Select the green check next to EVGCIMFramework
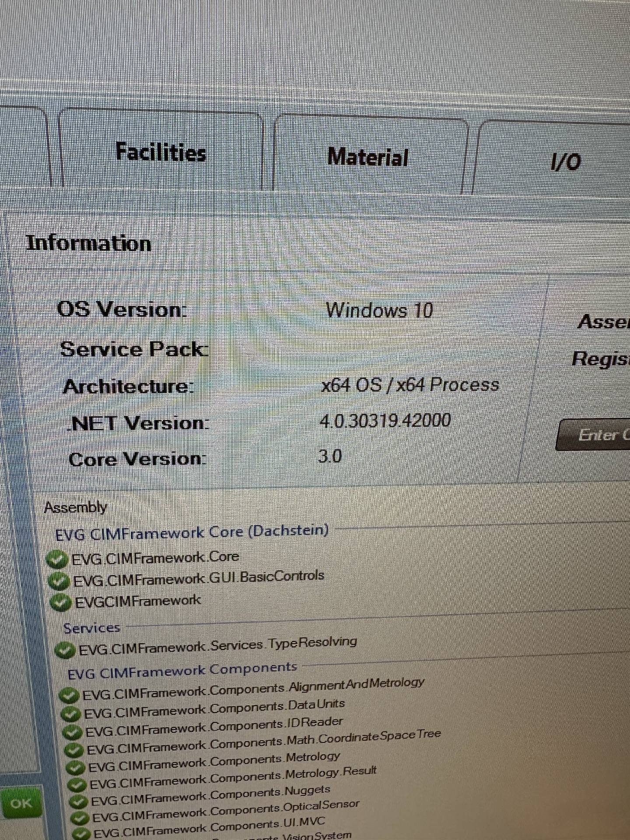Viewport: 630px width, 840px height. tap(60, 603)
